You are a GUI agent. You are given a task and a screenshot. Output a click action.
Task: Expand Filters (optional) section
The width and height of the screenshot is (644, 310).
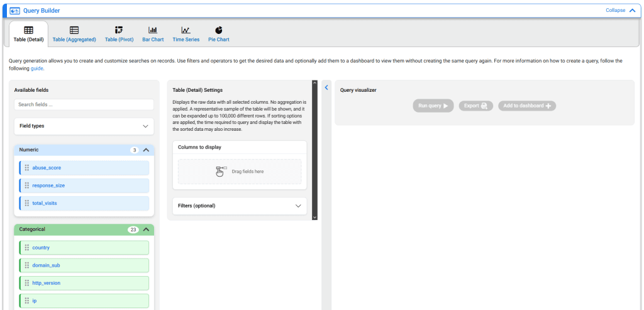coord(240,206)
